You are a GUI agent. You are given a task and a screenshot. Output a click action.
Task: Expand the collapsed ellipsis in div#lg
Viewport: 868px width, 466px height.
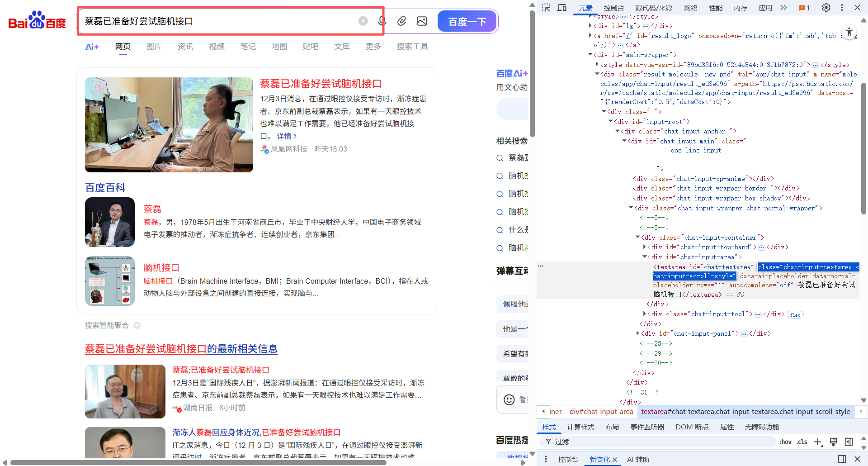point(646,26)
